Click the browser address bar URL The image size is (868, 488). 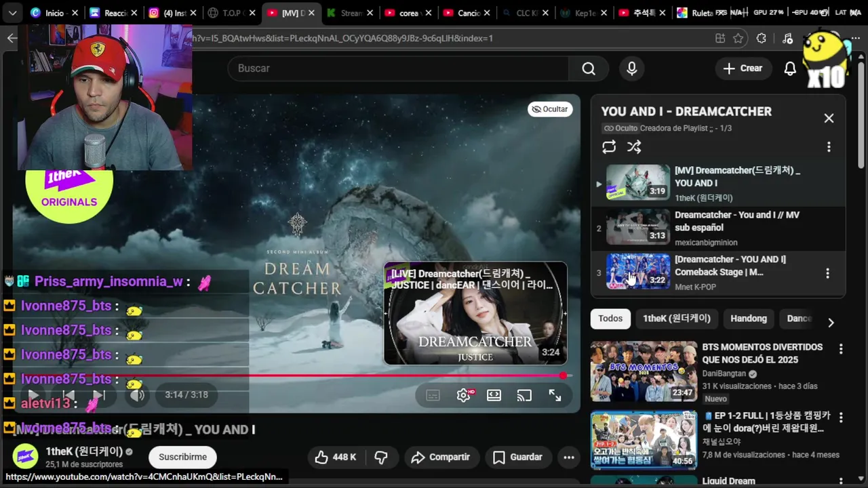342,39
